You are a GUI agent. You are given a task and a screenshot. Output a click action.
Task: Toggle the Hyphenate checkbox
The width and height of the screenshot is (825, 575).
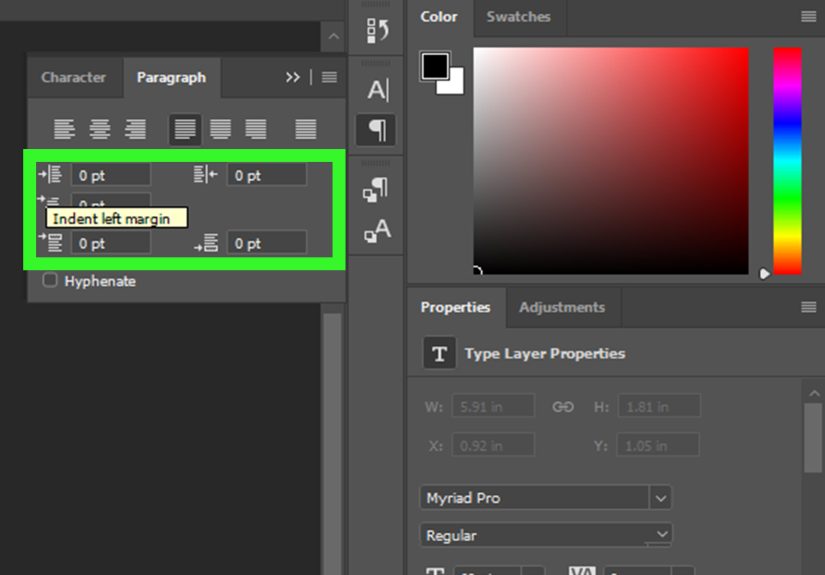pyautogui.click(x=49, y=280)
